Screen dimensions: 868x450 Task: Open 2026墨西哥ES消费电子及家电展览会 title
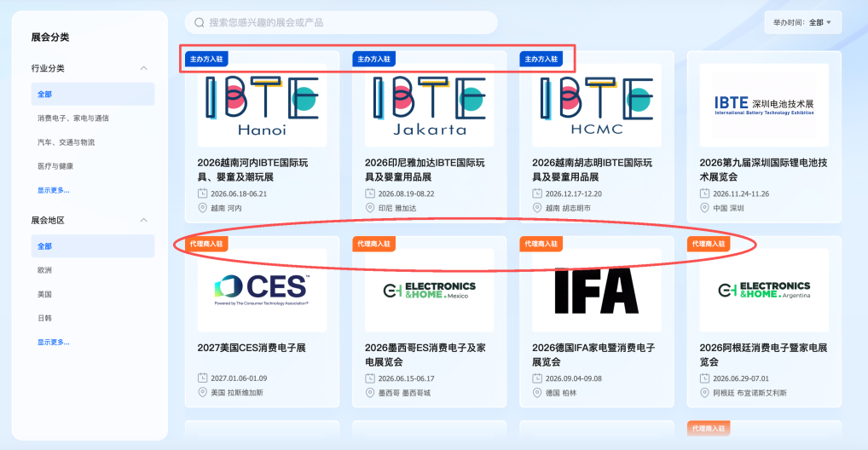[425, 355]
